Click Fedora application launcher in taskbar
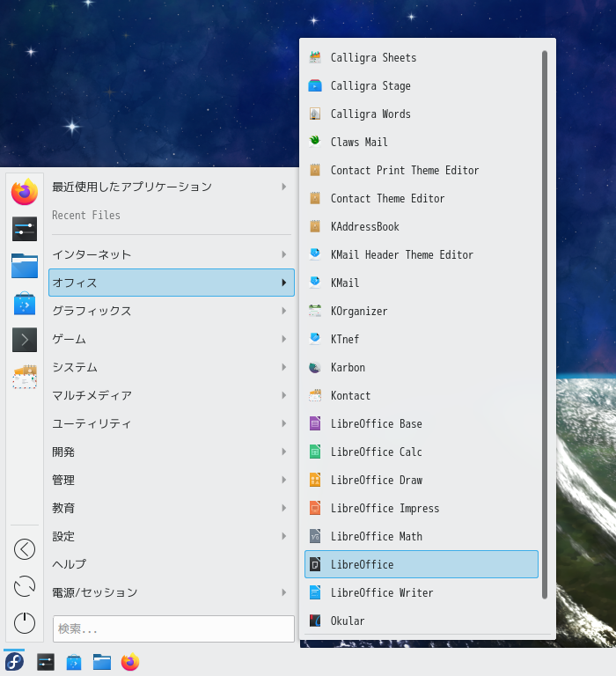This screenshot has width=616, height=676. pos(14,662)
